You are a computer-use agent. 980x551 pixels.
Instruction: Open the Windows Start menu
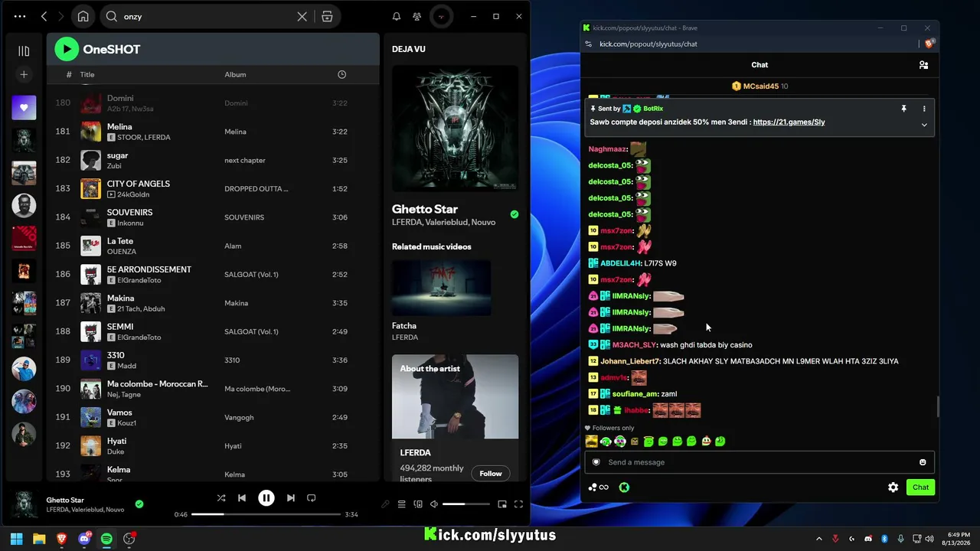[17, 539]
